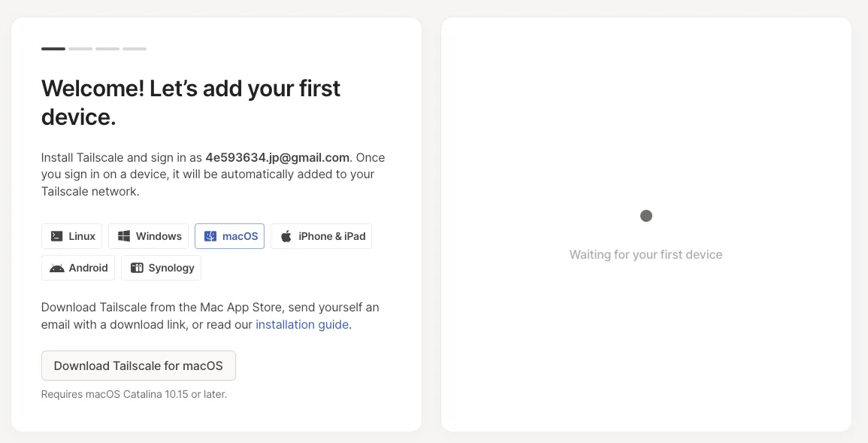This screenshot has width=868, height=443.
Task: Click the Windows logo icon
Action: (x=124, y=236)
